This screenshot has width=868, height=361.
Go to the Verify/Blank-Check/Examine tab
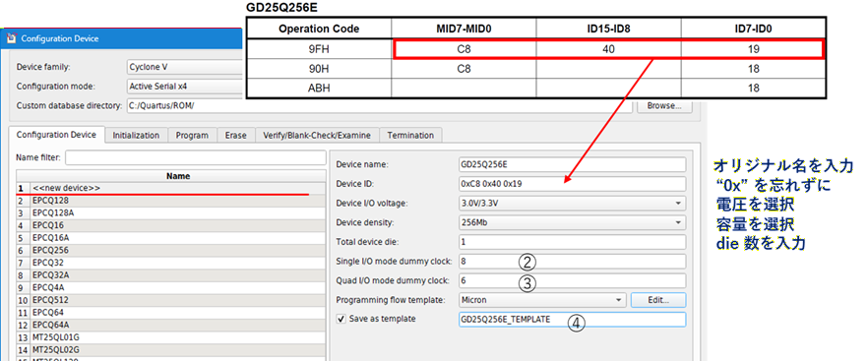point(317,135)
